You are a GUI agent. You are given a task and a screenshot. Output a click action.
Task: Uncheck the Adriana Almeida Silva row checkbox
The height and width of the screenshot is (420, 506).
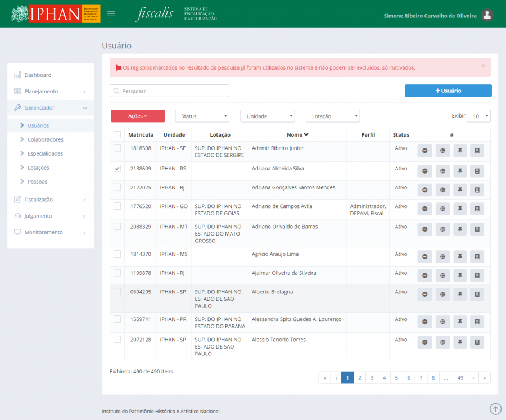point(117,168)
